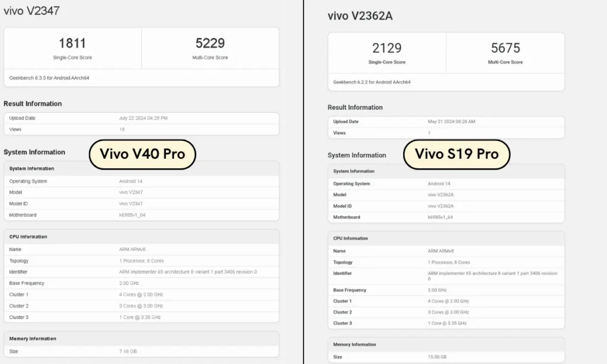Click the Vivo S19 Pro label badge
This screenshot has height=364, width=607.
457,154
